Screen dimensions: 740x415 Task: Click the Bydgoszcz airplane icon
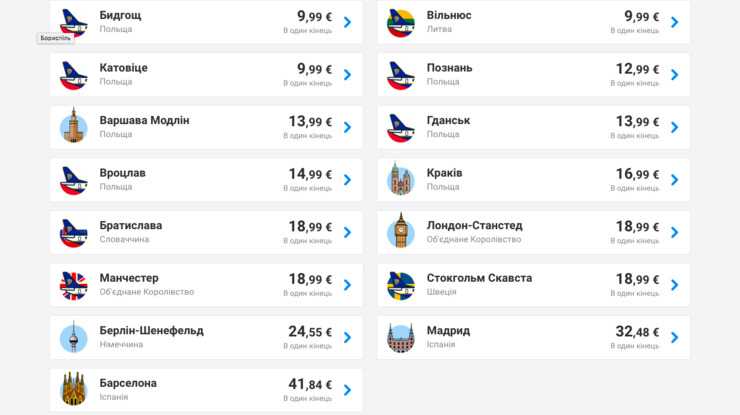tap(74, 22)
